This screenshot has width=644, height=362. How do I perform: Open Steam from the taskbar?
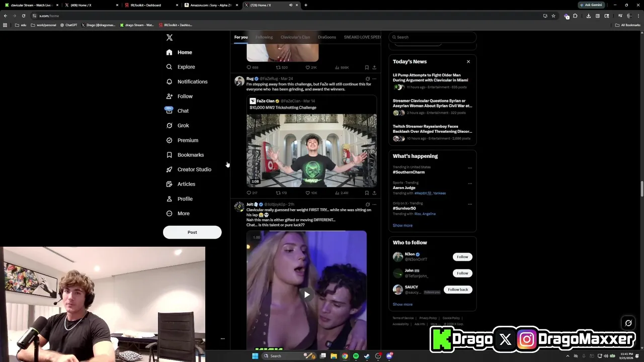[x=367, y=356]
